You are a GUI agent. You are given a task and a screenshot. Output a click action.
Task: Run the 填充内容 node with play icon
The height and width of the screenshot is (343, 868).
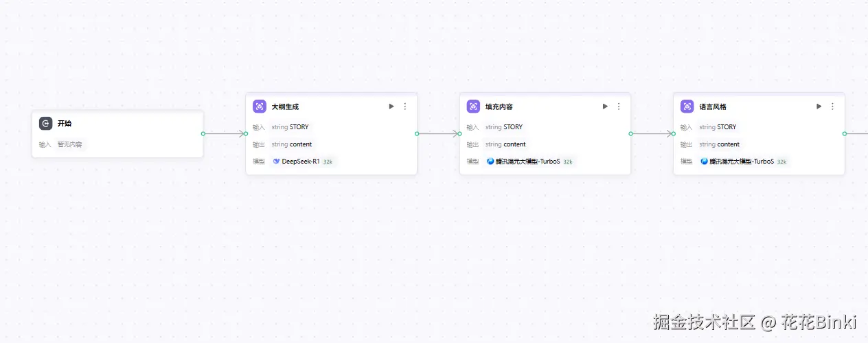[x=605, y=107]
